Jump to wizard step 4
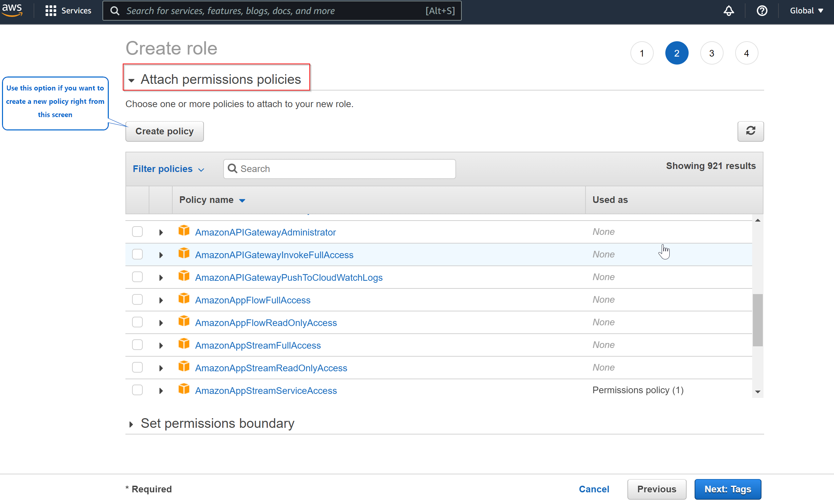The image size is (834, 504). point(746,53)
